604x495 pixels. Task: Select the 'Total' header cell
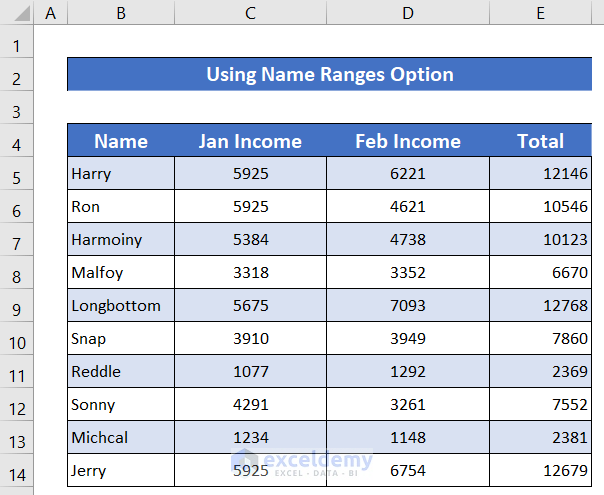(x=540, y=141)
